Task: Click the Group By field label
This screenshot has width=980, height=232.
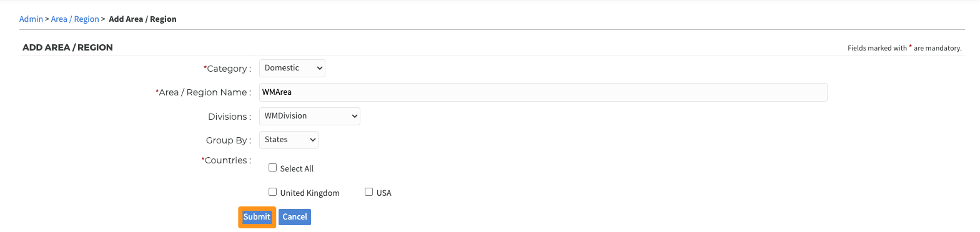Action: [229, 140]
